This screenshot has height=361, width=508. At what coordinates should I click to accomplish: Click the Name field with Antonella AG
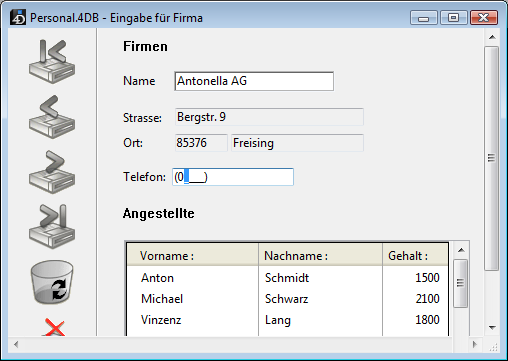[x=254, y=81]
